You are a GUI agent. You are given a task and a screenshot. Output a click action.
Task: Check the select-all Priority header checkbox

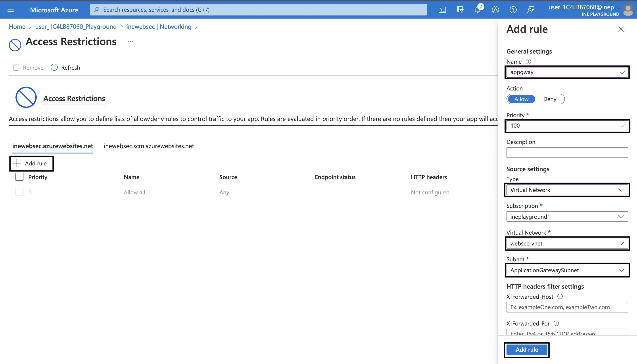click(x=19, y=177)
